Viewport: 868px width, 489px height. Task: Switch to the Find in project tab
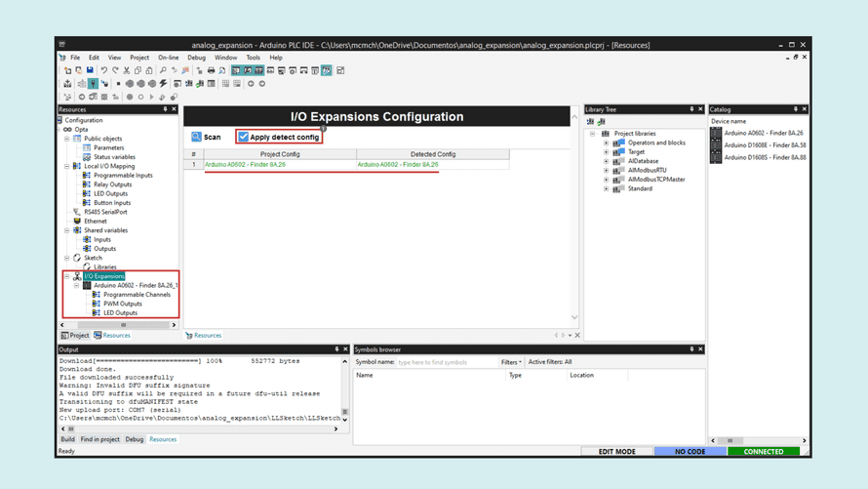[x=99, y=439]
